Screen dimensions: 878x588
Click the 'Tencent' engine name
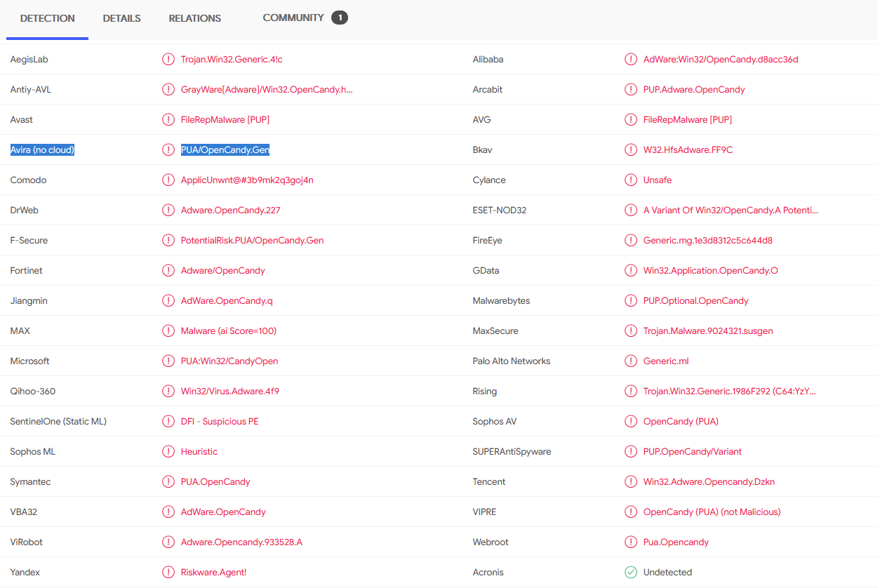(x=489, y=482)
